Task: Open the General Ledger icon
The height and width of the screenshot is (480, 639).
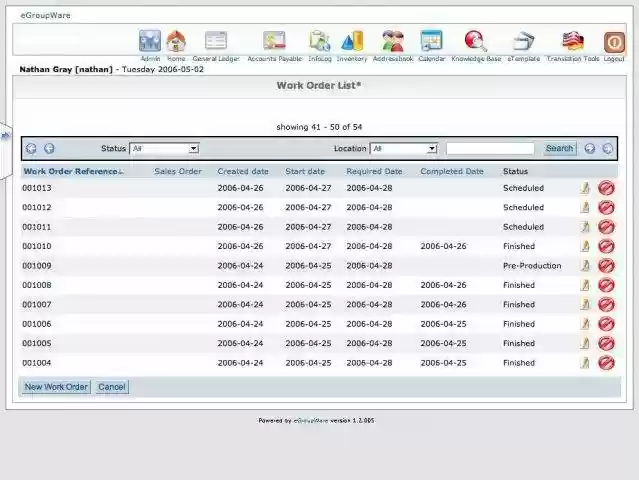Action: point(216,41)
